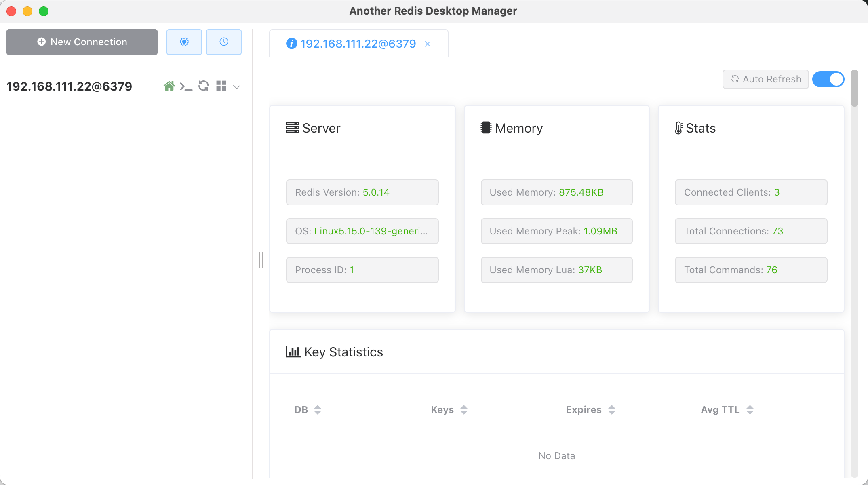Click the Auto Refresh label button
The width and height of the screenshot is (868, 485).
tap(765, 79)
